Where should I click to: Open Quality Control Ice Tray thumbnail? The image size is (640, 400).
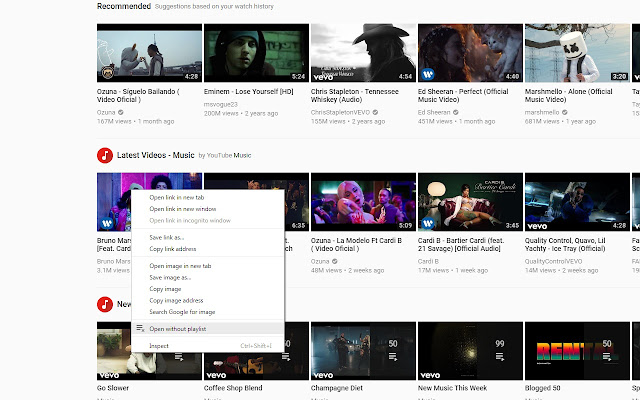(x=577, y=202)
